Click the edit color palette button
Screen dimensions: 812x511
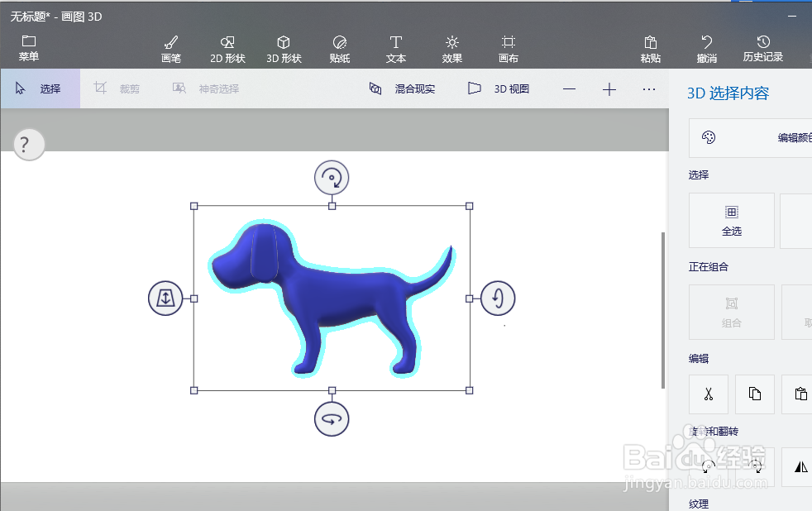[x=750, y=138]
